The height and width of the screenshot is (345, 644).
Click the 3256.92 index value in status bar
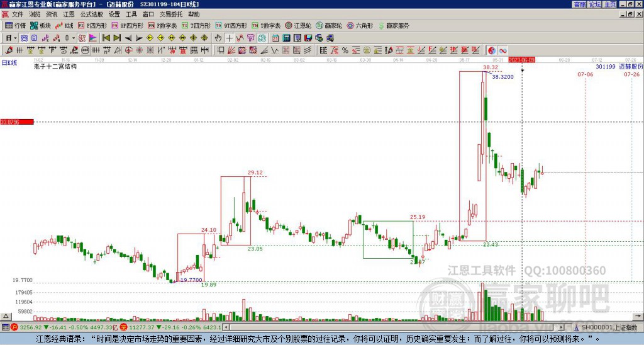tap(31, 327)
